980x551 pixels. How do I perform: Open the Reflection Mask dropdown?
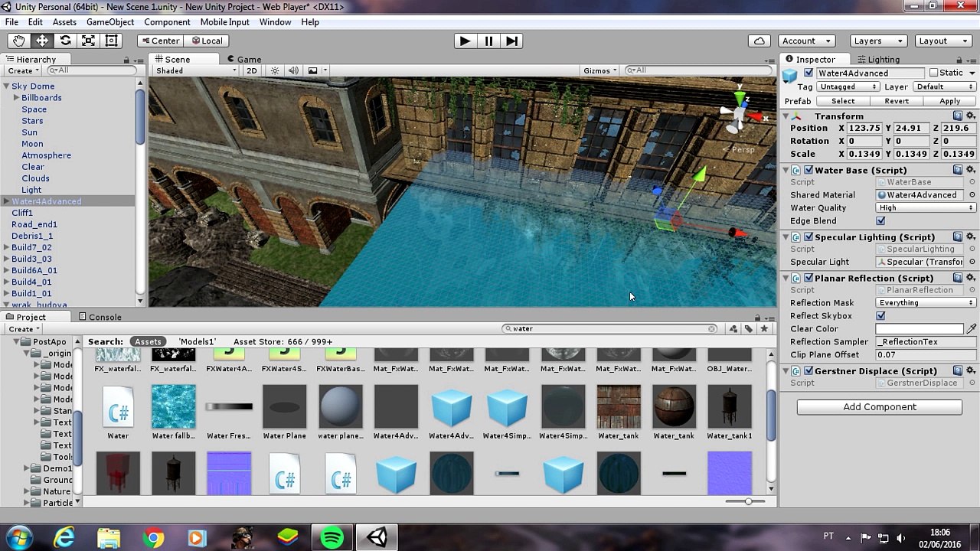click(x=926, y=303)
